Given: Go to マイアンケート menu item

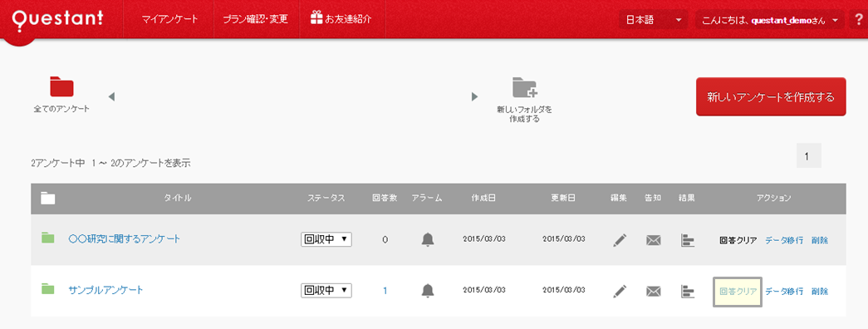Looking at the screenshot, I should click(170, 19).
